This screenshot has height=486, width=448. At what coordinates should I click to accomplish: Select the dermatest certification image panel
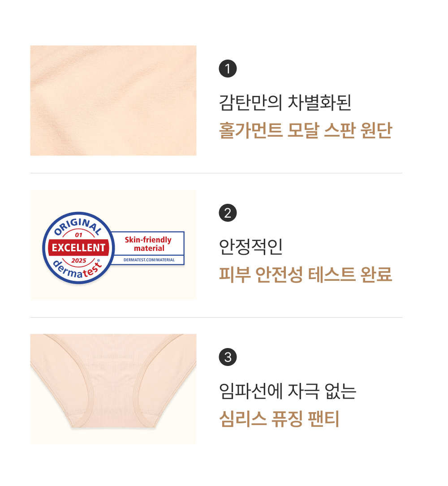(x=113, y=245)
